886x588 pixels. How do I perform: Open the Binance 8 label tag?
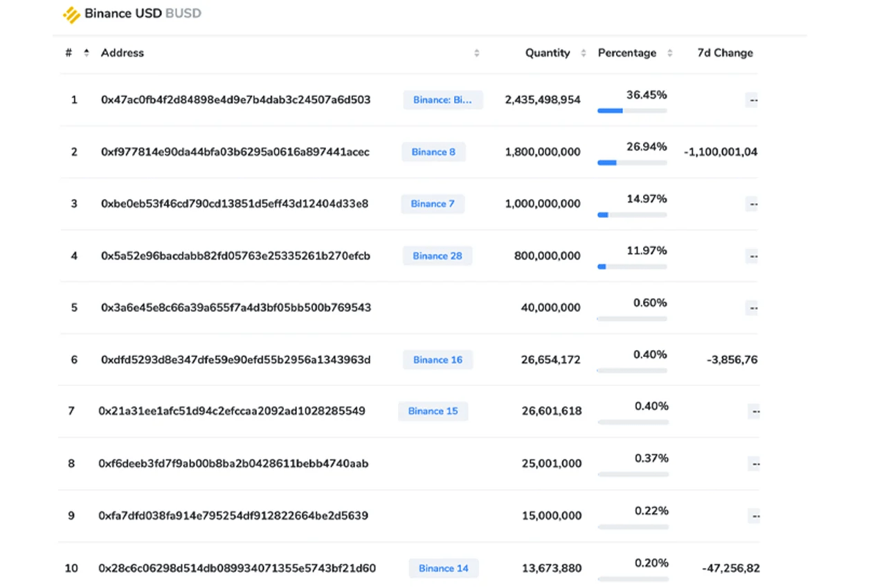(x=433, y=152)
